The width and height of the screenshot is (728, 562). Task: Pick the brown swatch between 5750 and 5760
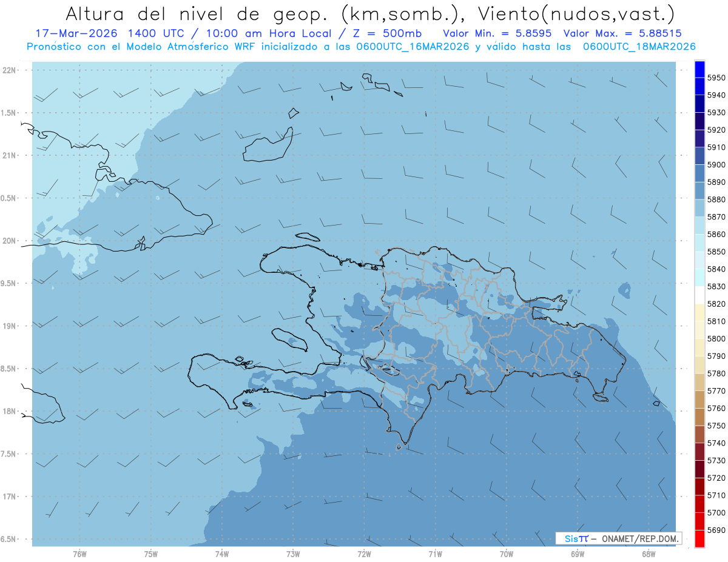pyautogui.click(x=699, y=417)
